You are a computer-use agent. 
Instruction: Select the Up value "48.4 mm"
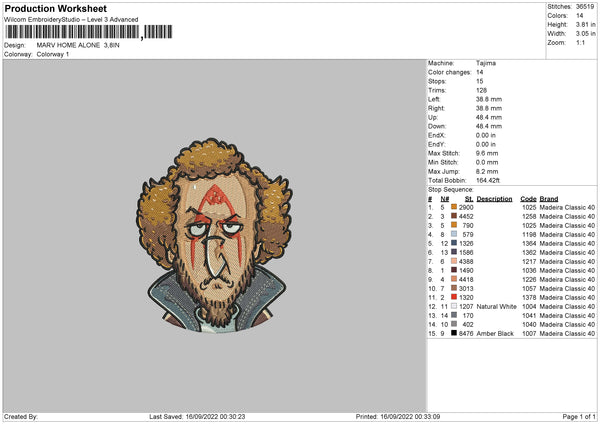click(489, 117)
